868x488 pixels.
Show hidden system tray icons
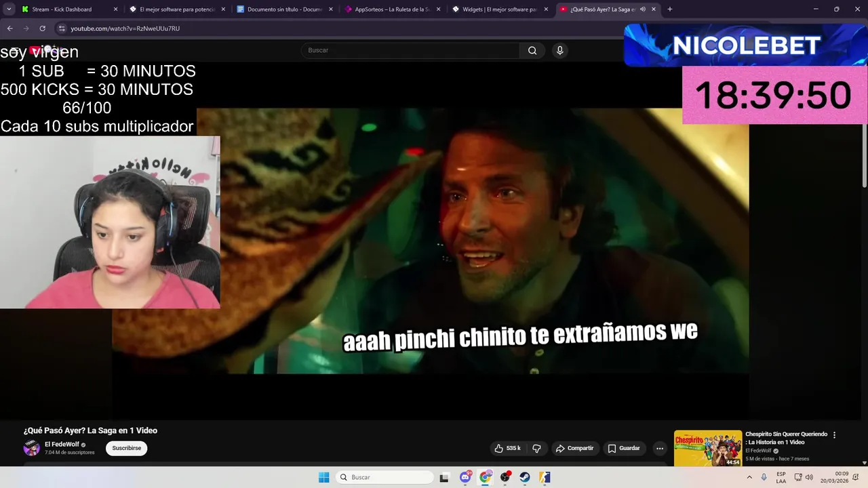pos(749,477)
